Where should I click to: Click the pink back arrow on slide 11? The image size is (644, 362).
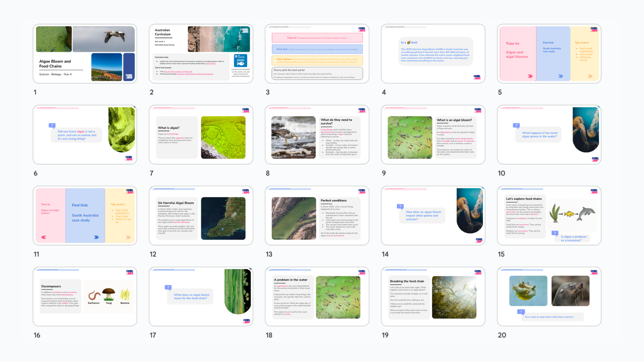click(44, 237)
